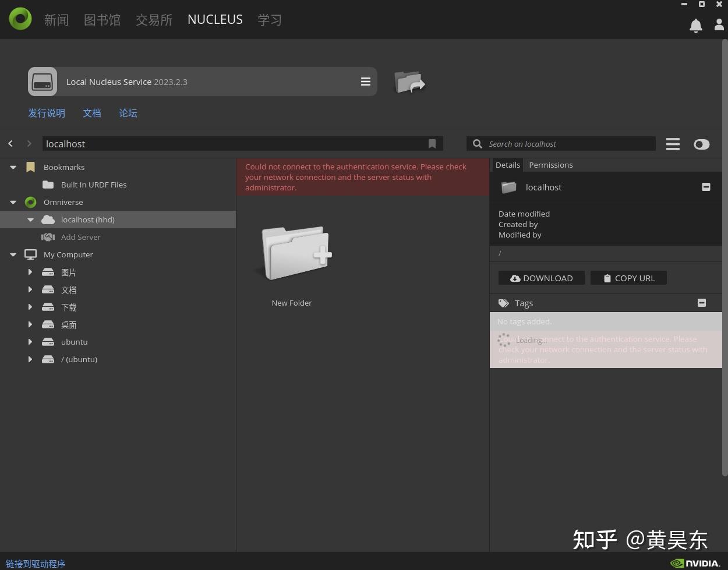Click the NVIDIA logo in status bar
This screenshot has width=728, height=570.
[695, 564]
